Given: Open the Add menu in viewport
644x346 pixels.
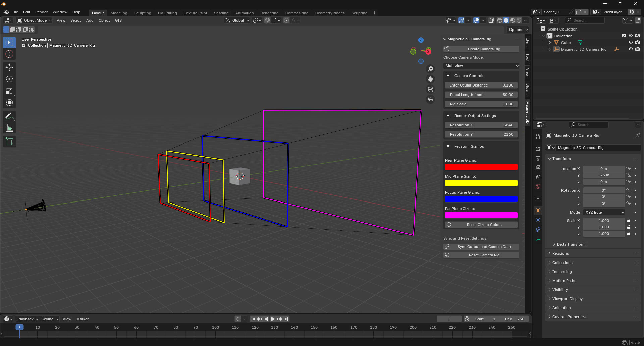Looking at the screenshot, I should tap(90, 20).
